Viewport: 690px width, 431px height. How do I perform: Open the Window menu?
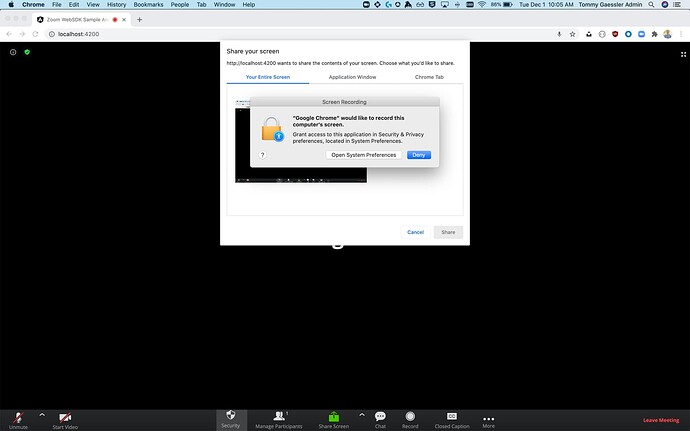pyautogui.click(x=224, y=4)
